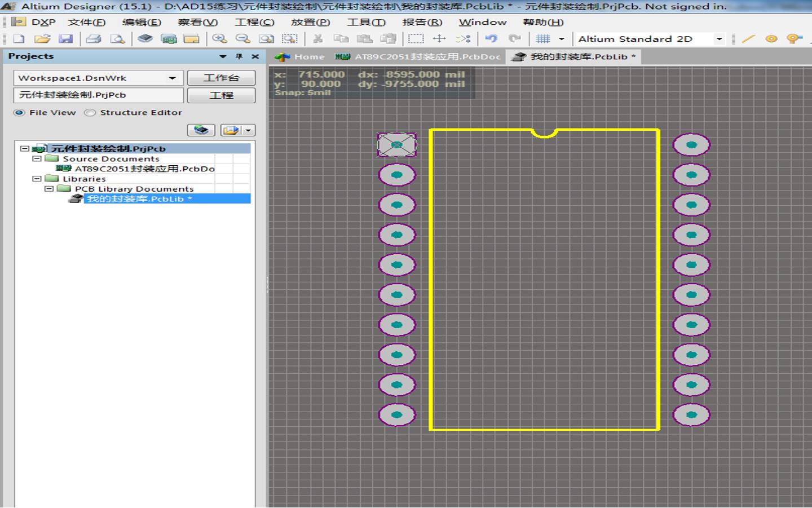Zoom in with the magnifier plus icon

(219, 39)
